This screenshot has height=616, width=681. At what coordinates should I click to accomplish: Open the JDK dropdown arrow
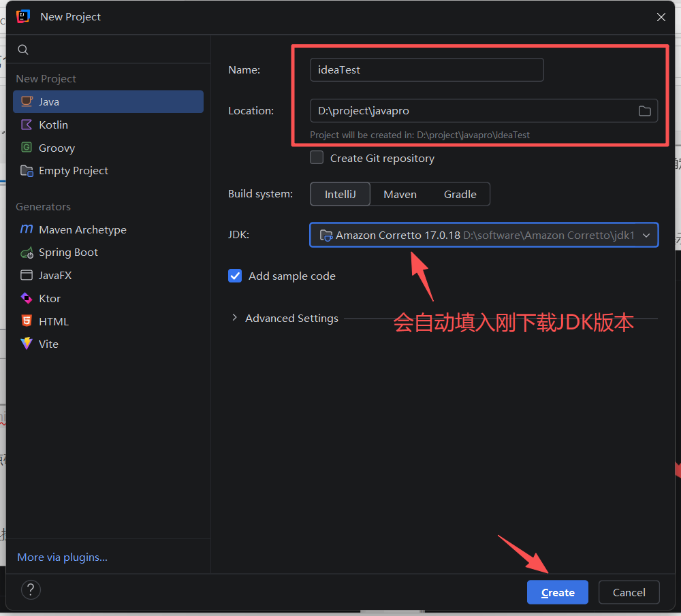tap(646, 236)
